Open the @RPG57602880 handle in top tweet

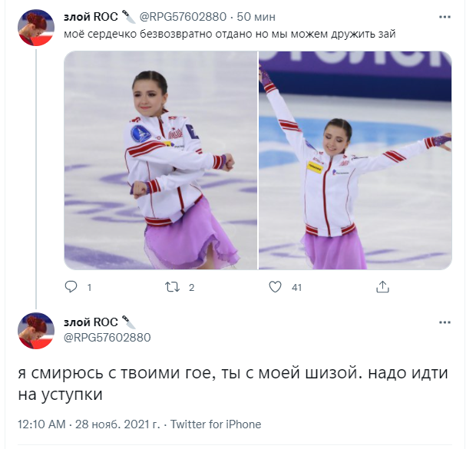183,17
